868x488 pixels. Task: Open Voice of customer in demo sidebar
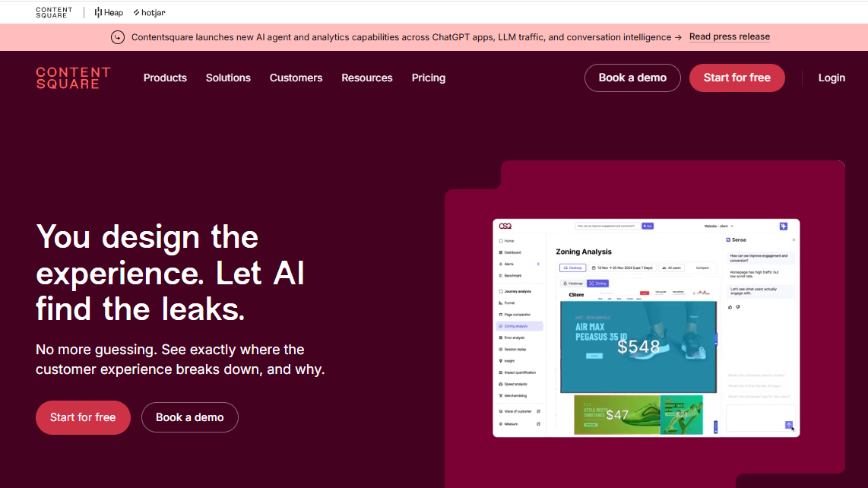tap(515, 411)
